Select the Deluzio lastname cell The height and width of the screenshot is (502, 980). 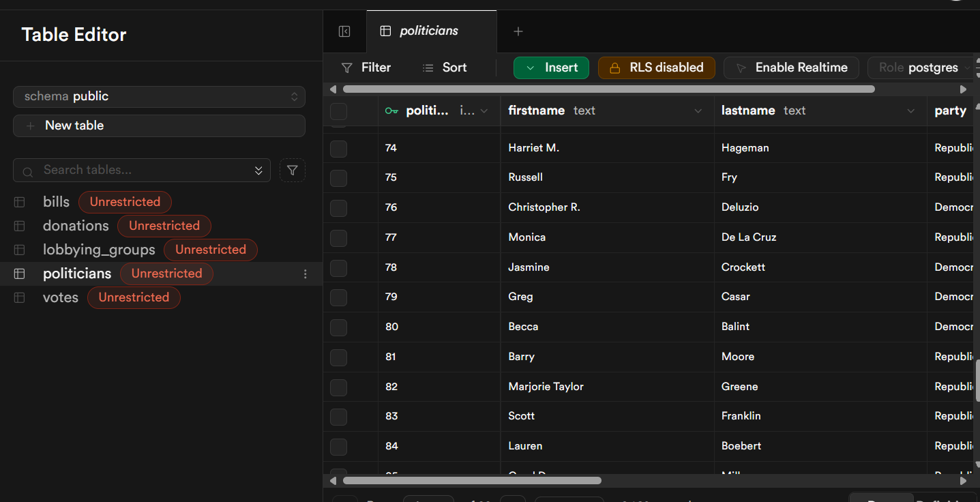820,207
